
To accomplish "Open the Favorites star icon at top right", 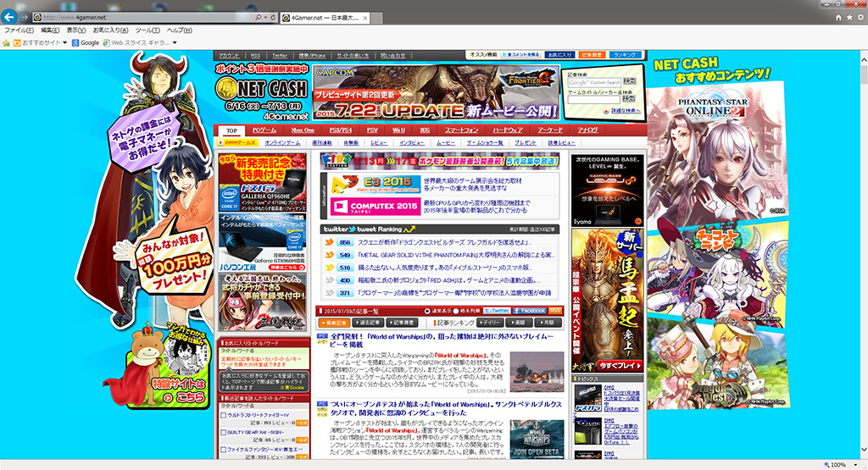I will click(849, 18).
